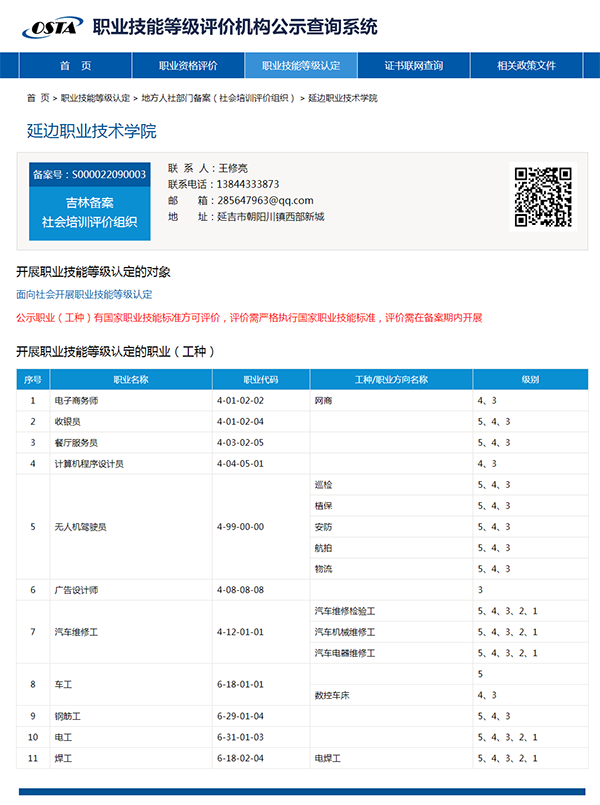Click 地方人社部门备案 breadcrumb link
Image resolution: width=600 pixels, height=805 pixels.
(218, 98)
